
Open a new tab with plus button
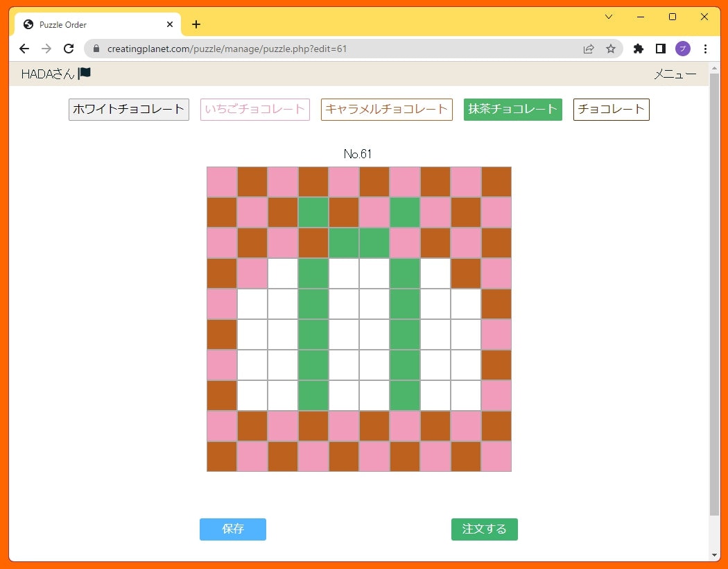pyautogui.click(x=196, y=24)
